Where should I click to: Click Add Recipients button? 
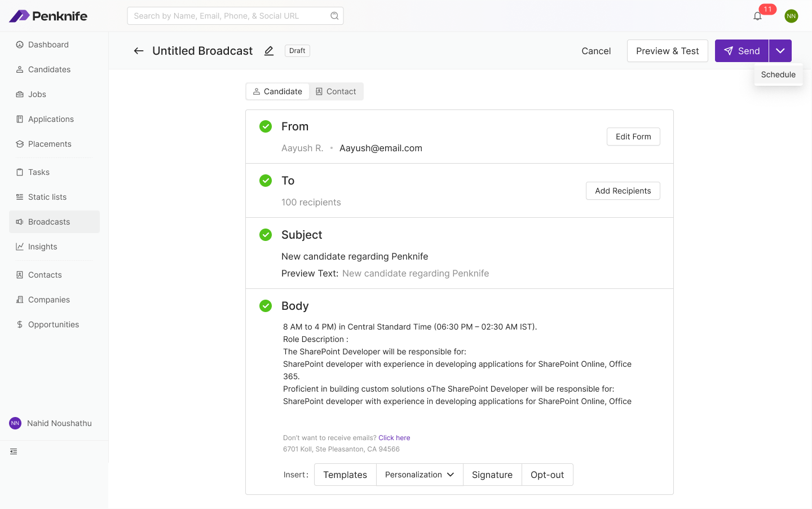623,191
